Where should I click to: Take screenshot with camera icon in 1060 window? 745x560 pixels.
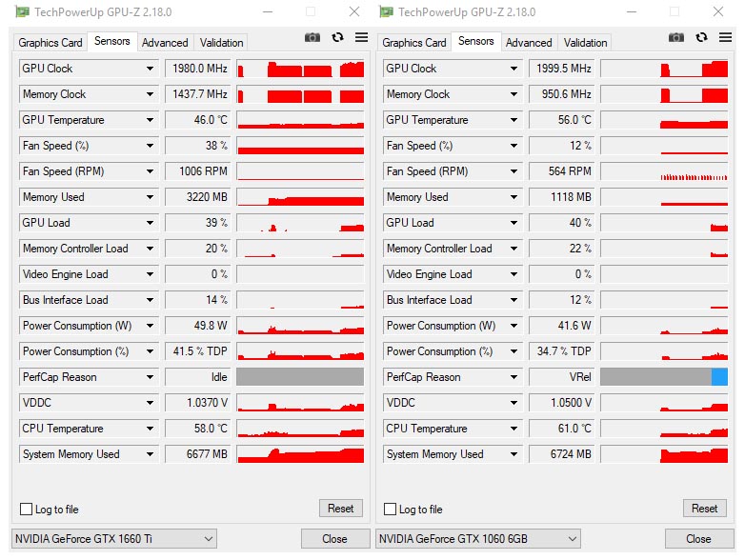coord(676,37)
